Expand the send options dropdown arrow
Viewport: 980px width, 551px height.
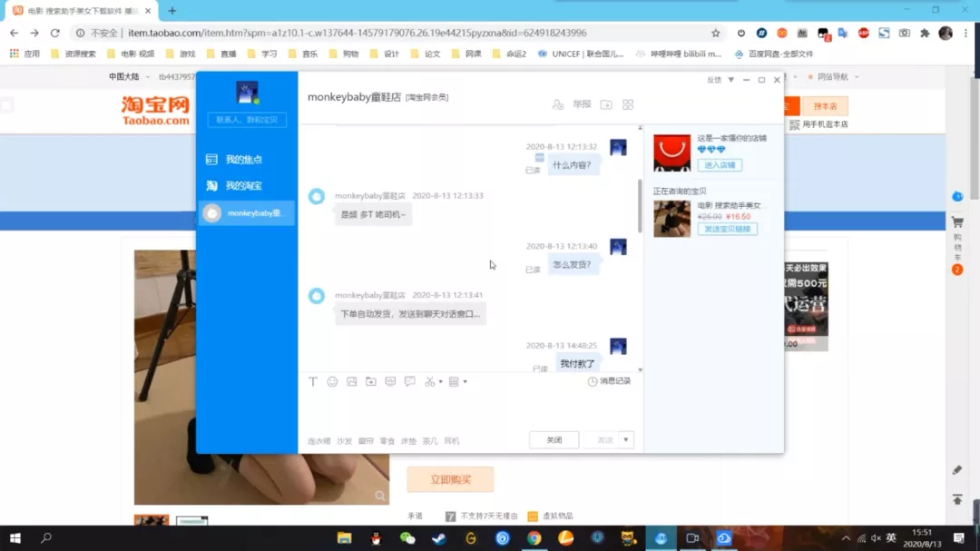pyautogui.click(x=625, y=439)
